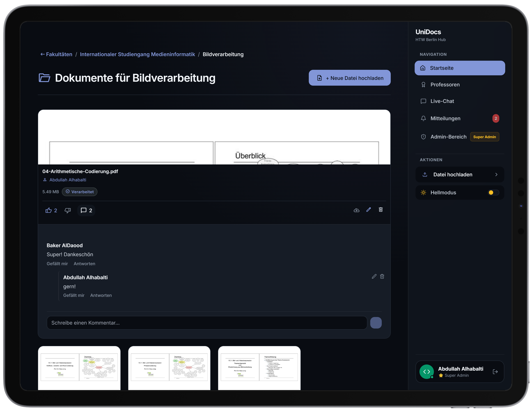
Task: Click the UniDocs logo title
Action: (x=428, y=32)
